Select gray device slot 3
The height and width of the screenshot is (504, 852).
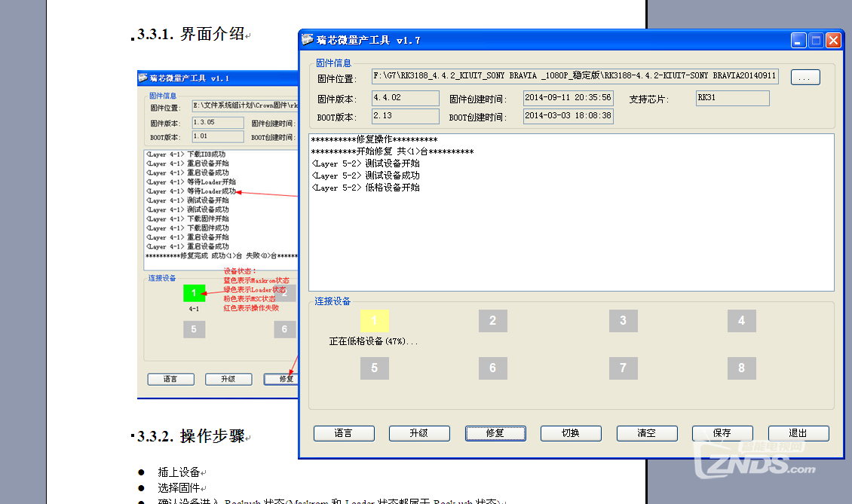tap(623, 321)
